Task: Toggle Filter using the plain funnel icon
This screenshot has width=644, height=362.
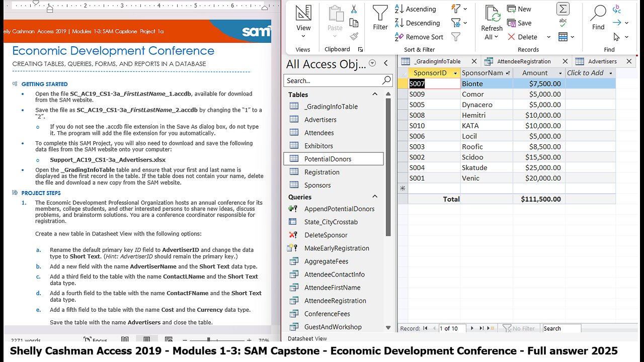Action: (456, 37)
